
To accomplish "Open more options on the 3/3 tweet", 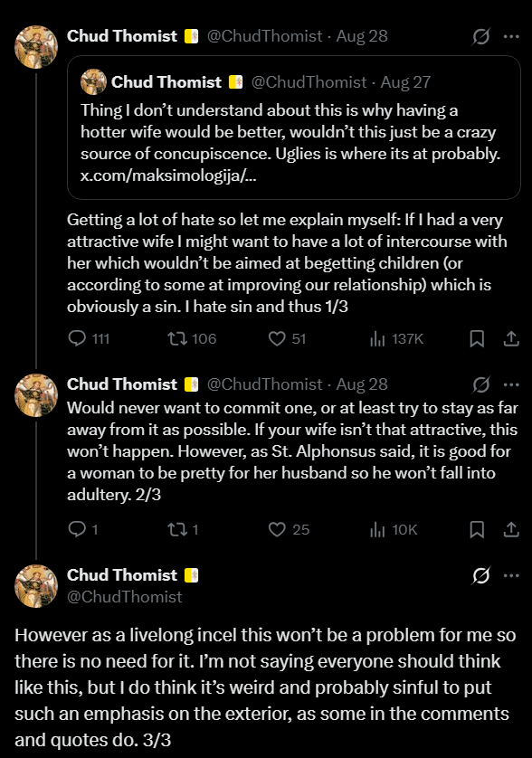I will pyautogui.click(x=511, y=575).
